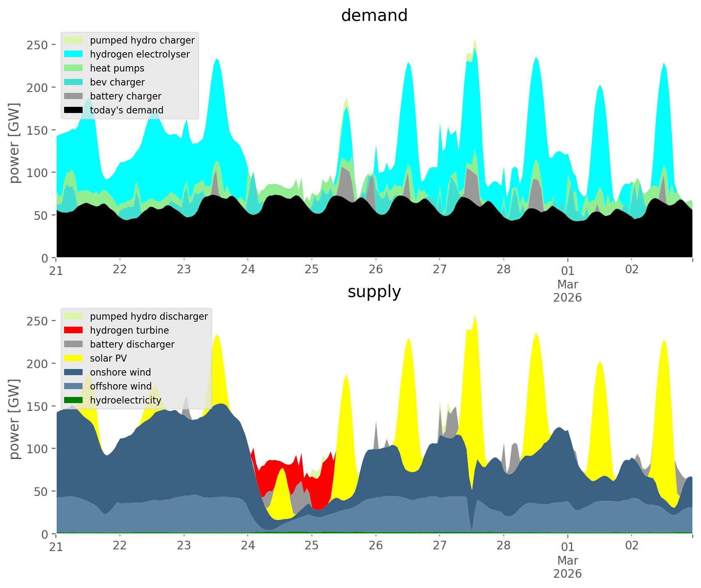Click the cyan hydrogen electrolyser legend swatch

point(74,54)
